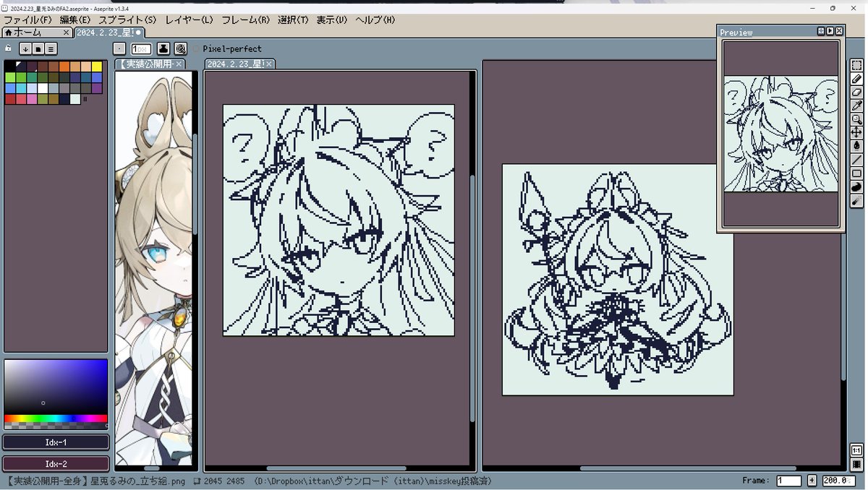Image resolution: width=868 pixels, height=490 pixels.
Task: Toggle the palette edit lock
Action: pyautogui.click(x=8, y=48)
